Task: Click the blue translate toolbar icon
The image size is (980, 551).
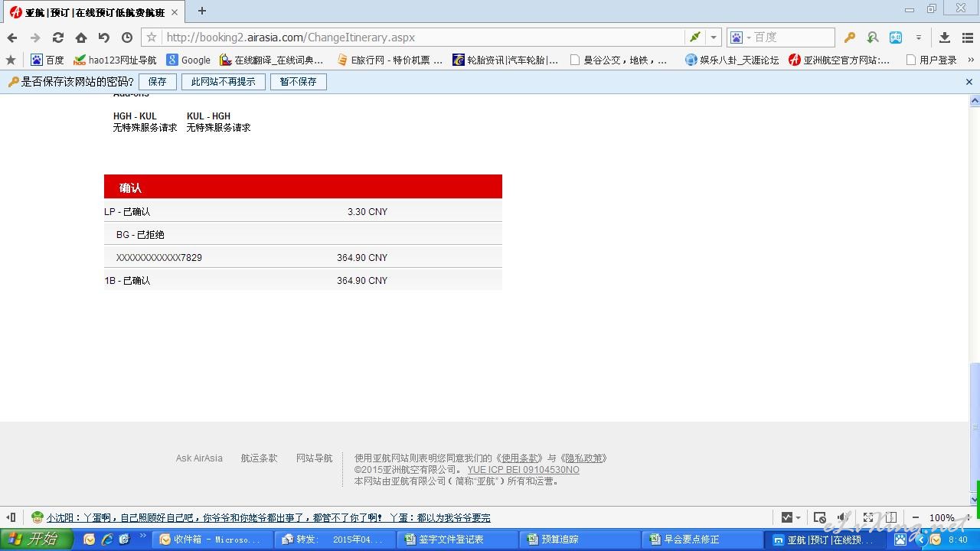Action: (x=896, y=37)
